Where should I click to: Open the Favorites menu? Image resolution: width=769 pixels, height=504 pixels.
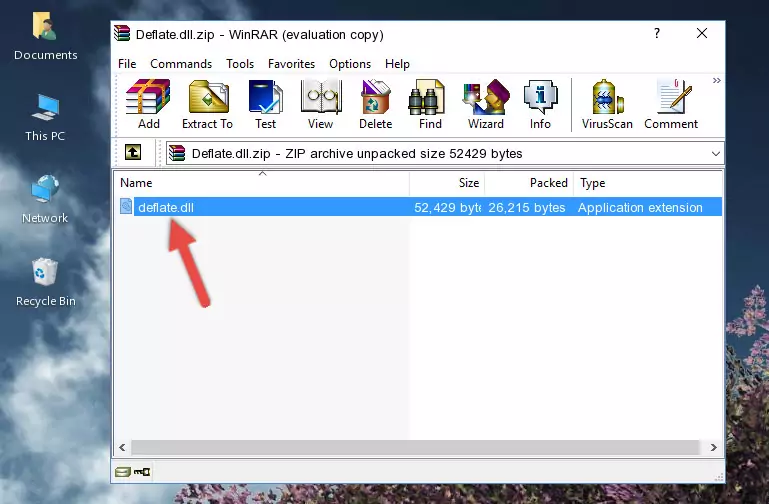point(291,64)
